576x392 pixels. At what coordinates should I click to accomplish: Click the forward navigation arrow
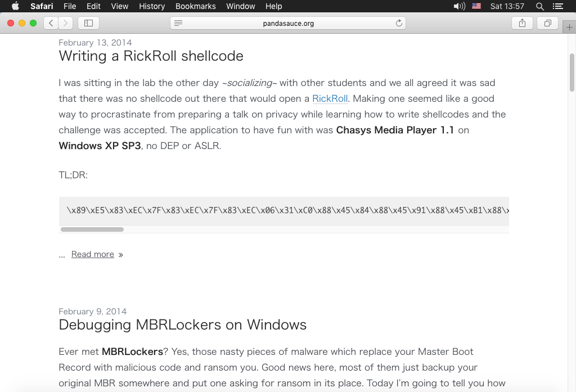tap(66, 23)
